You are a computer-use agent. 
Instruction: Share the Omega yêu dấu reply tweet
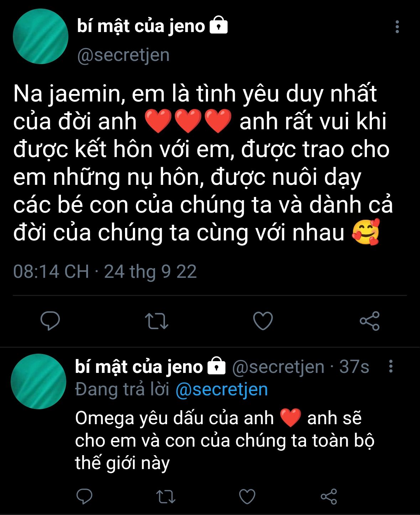[x=328, y=496]
